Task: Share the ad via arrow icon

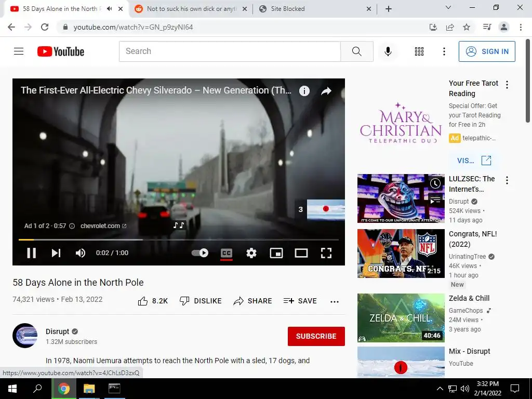Action: (x=326, y=90)
